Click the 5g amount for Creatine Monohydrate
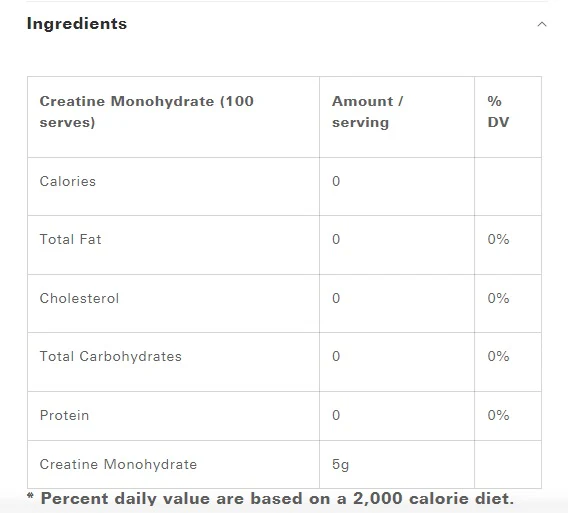The image size is (568, 513). coord(340,464)
